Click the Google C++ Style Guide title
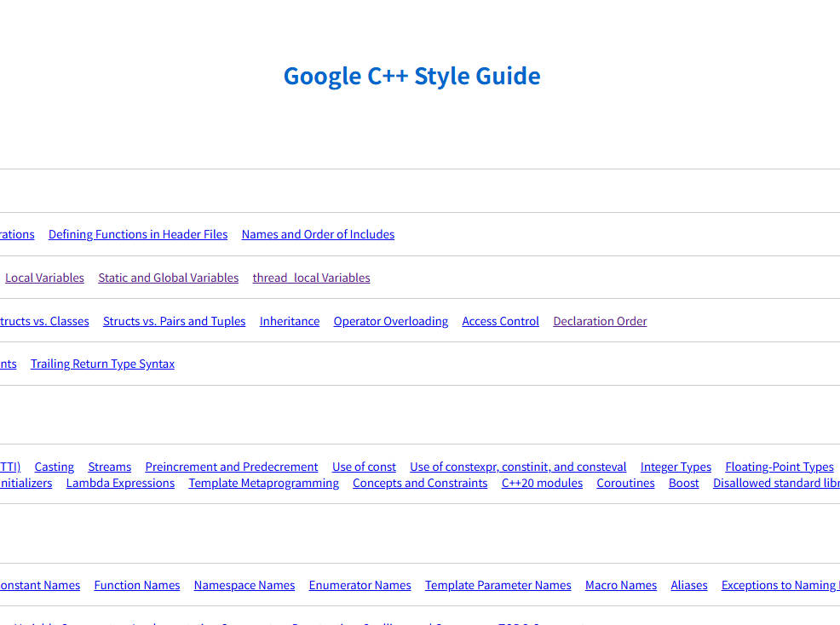 [x=411, y=76]
